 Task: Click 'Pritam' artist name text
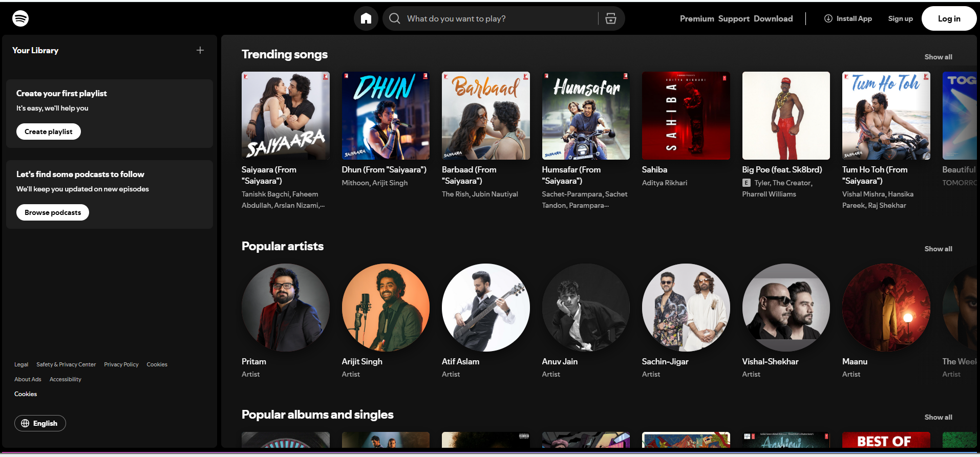[x=254, y=361]
